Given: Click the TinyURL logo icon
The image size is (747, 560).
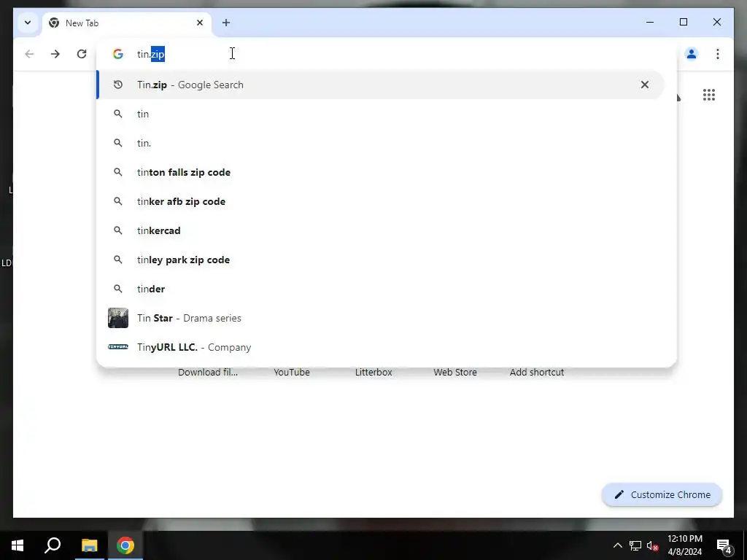Looking at the screenshot, I should [x=117, y=346].
